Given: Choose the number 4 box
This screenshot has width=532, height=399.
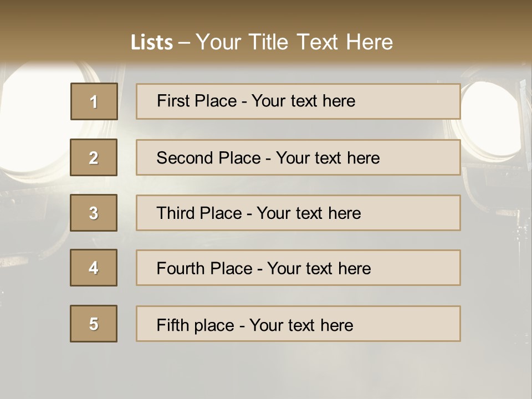Looking at the screenshot, I should coord(94,268).
